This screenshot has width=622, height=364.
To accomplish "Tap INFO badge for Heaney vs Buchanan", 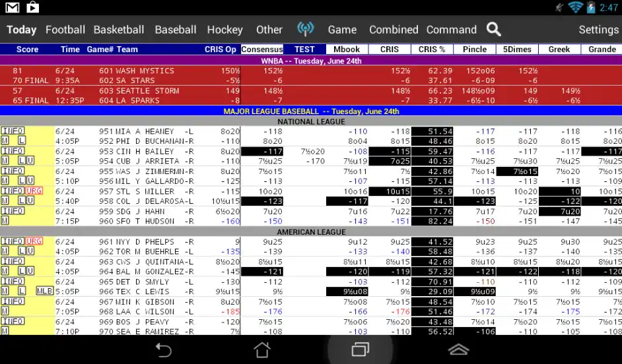I will [13, 131].
